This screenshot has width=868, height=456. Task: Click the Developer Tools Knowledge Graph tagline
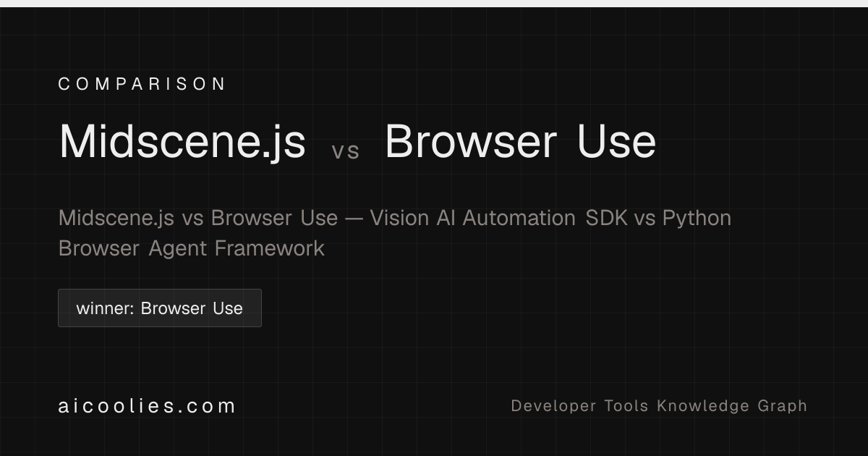pos(659,406)
